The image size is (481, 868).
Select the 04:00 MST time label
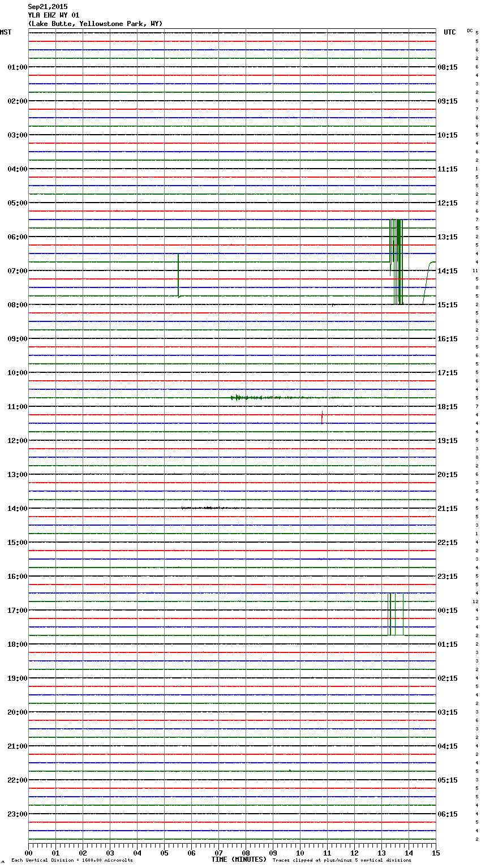click(x=18, y=169)
